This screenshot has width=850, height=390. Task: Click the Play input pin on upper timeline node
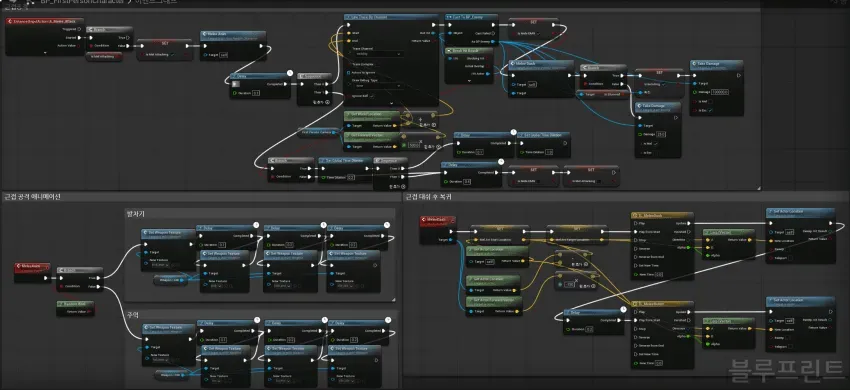(x=635, y=223)
